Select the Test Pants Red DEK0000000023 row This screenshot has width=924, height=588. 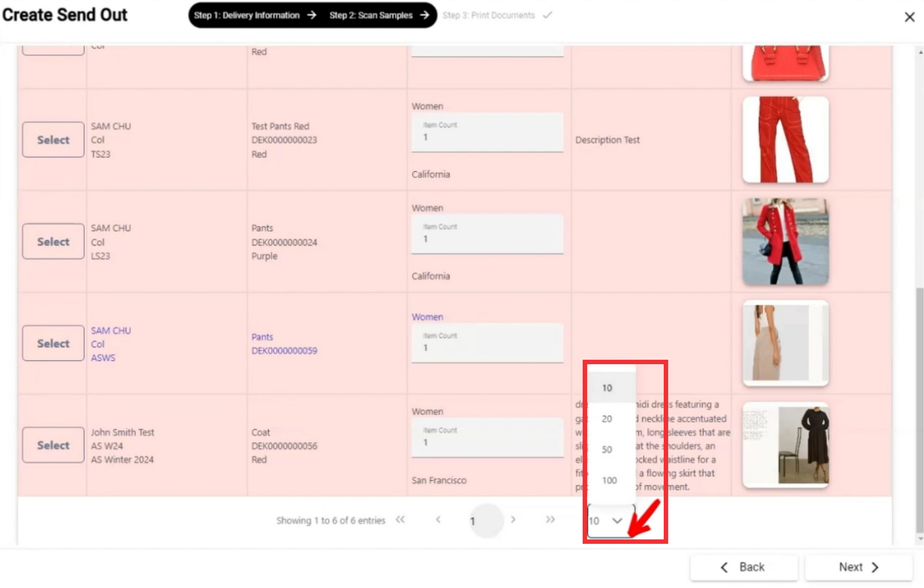click(x=53, y=140)
